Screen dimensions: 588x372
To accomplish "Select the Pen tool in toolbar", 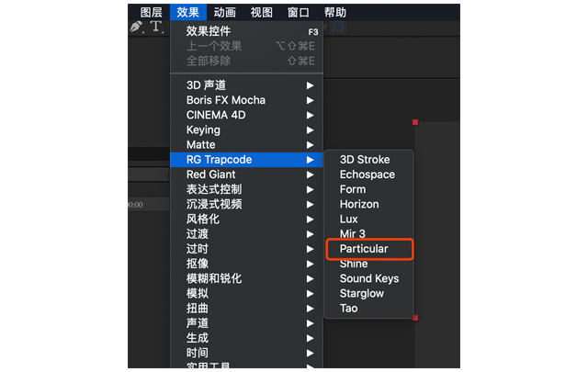I will (x=136, y=27).
